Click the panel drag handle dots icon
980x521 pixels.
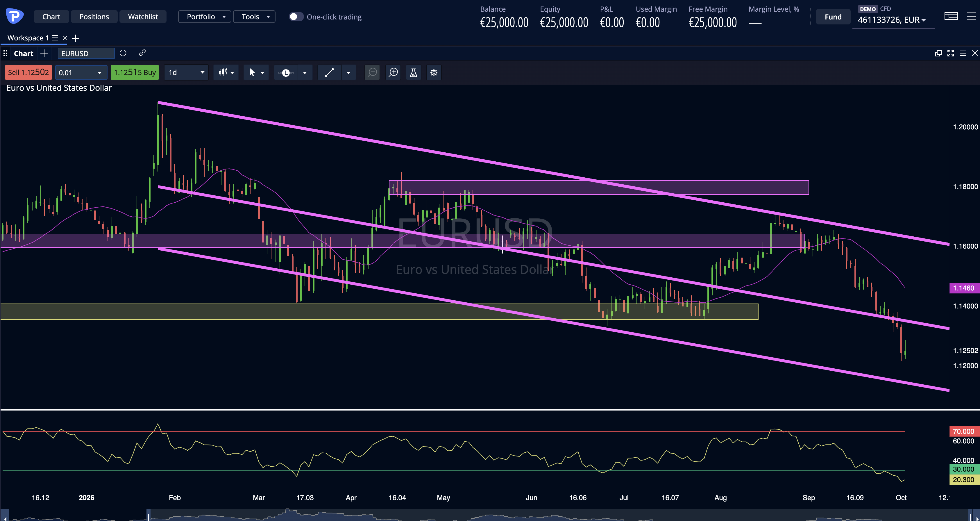click(x=5, y=53)
